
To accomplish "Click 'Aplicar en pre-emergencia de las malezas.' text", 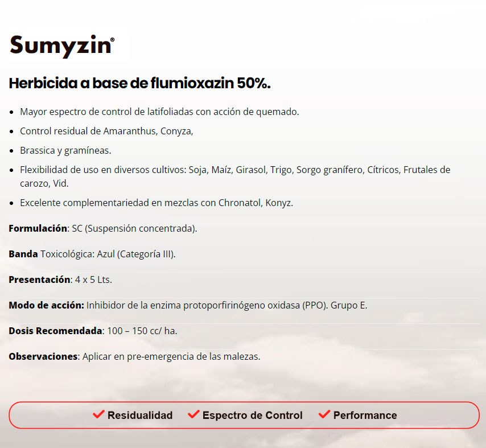I will (x=171, y=357).
